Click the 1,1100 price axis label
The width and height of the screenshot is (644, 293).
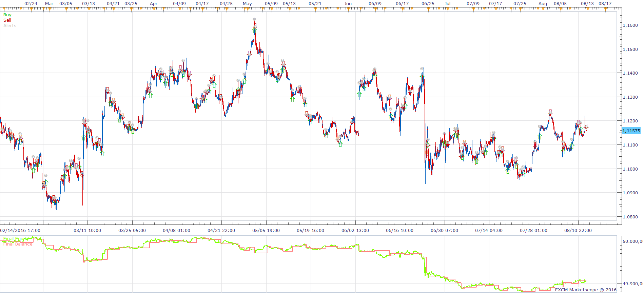pos(630,145)
